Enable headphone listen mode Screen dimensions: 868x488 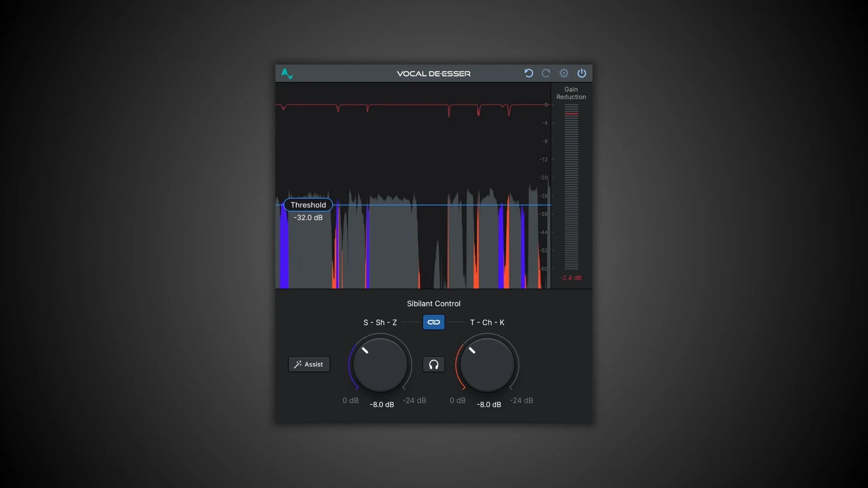(434, 364)
